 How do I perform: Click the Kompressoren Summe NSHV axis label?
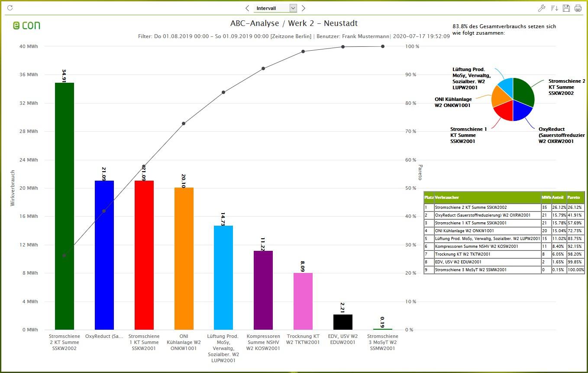pyautogui.click(x=262, y=342)
